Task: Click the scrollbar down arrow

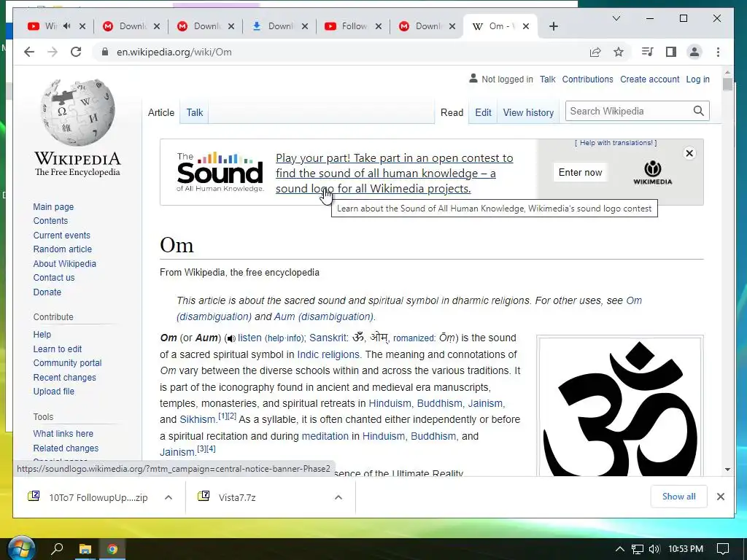Action: tap(727, 470)
